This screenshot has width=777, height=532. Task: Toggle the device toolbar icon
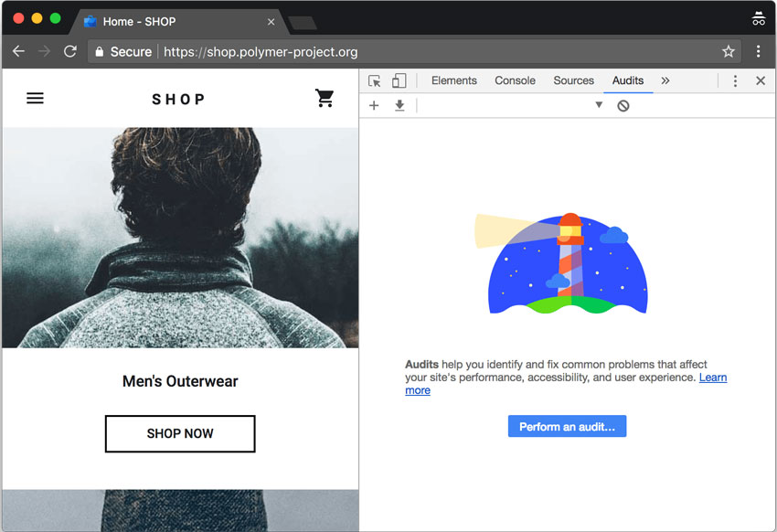(399, 80)
